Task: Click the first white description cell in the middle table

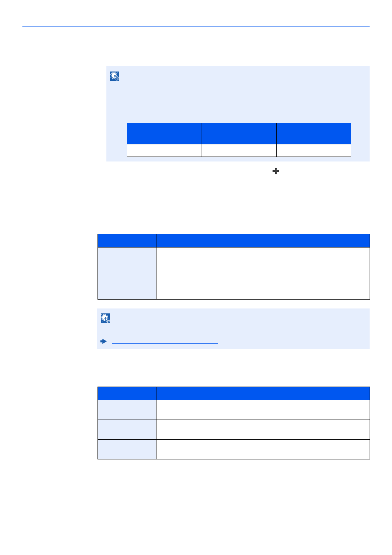Action: pos(263,257)
